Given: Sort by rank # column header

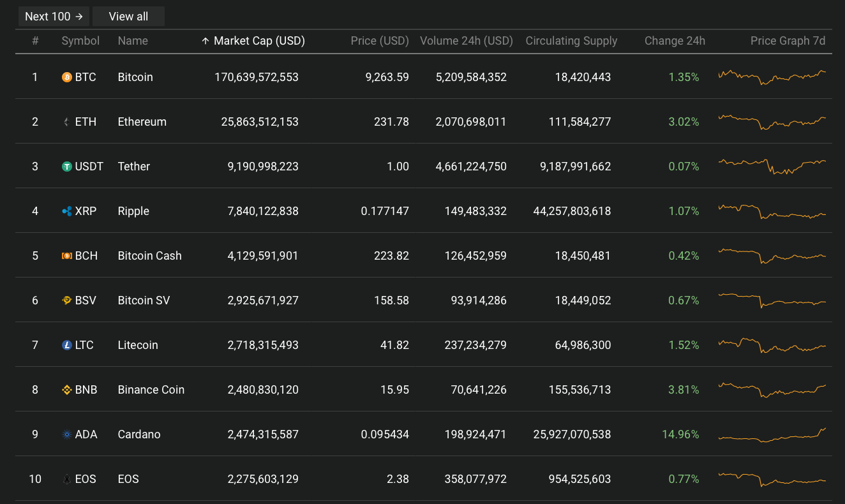Looking at the screenshot, I should click(35, 41).
